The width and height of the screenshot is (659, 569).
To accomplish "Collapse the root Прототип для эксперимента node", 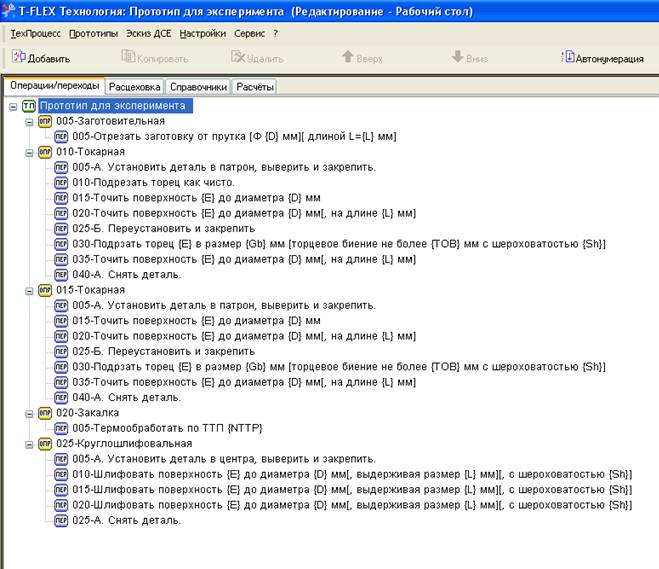I will (x=12, y=106).
